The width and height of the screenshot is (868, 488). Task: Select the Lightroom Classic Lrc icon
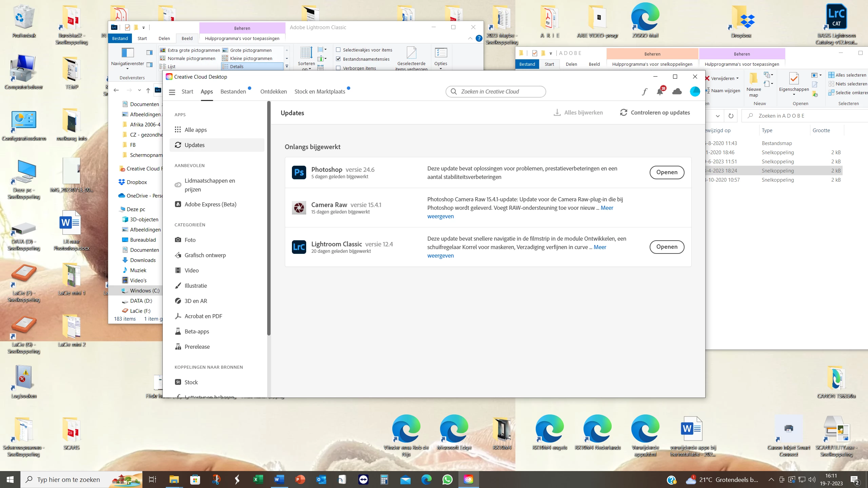tap(299, 247)
